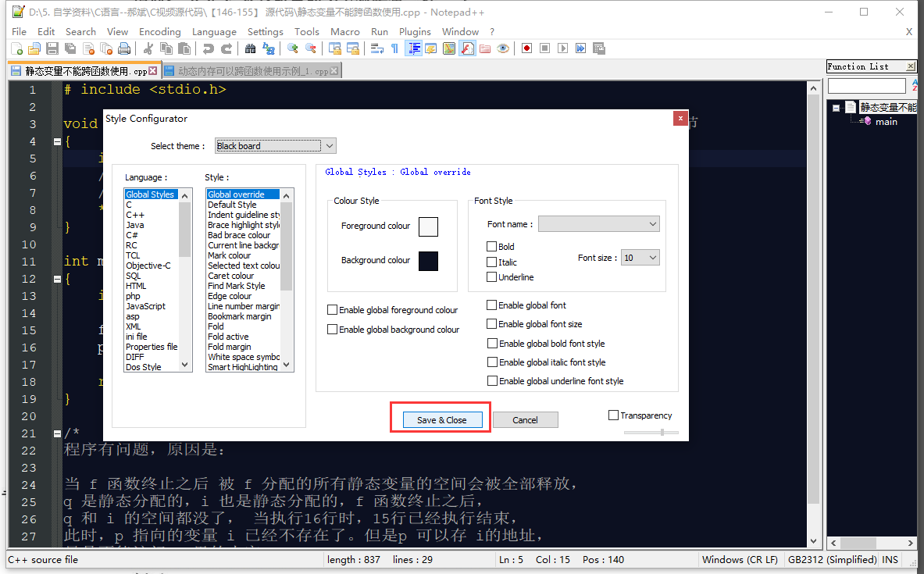Start macro recording with red dot icon
Image resolution: width=924 pixels, height=574 pixels.
click(526, 49)
